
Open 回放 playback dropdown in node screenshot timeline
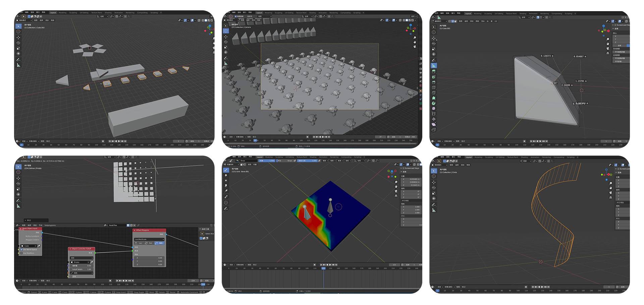pyautogui.click(x=24, y=281)
